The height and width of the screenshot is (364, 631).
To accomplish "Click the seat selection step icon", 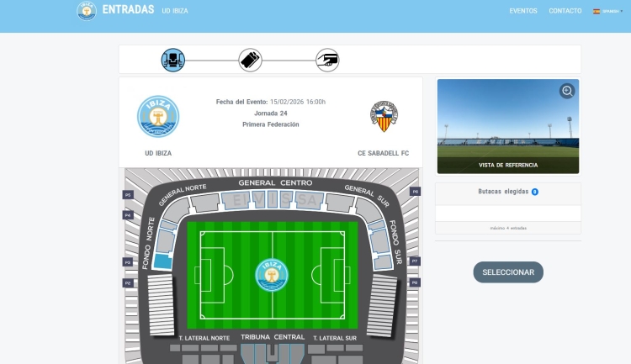I will 173,61.
